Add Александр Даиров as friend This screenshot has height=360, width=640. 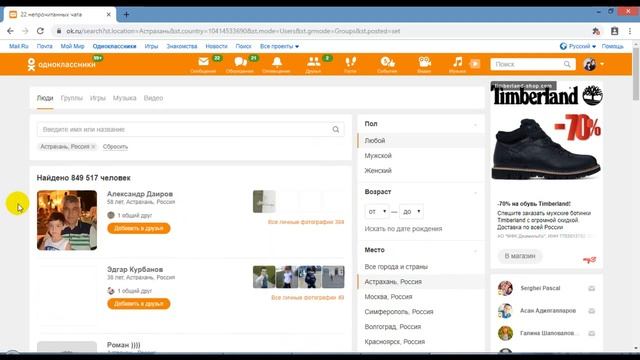click(139, 228)
